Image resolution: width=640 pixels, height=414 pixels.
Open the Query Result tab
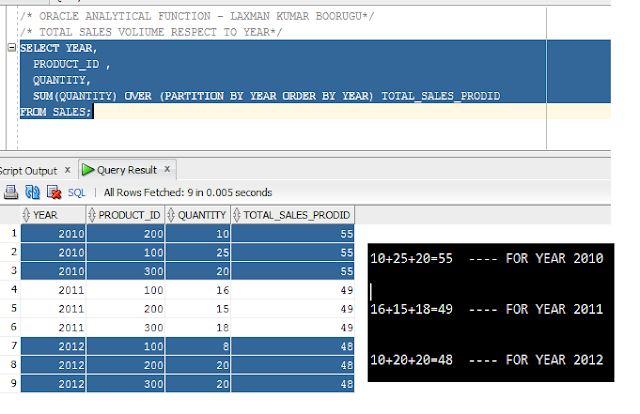click(x=127, y=170)
